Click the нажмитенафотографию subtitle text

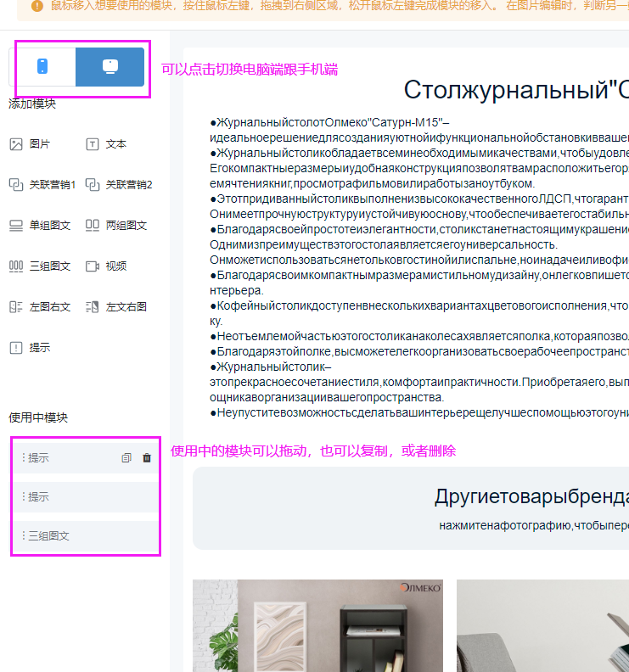coord(534,525)
